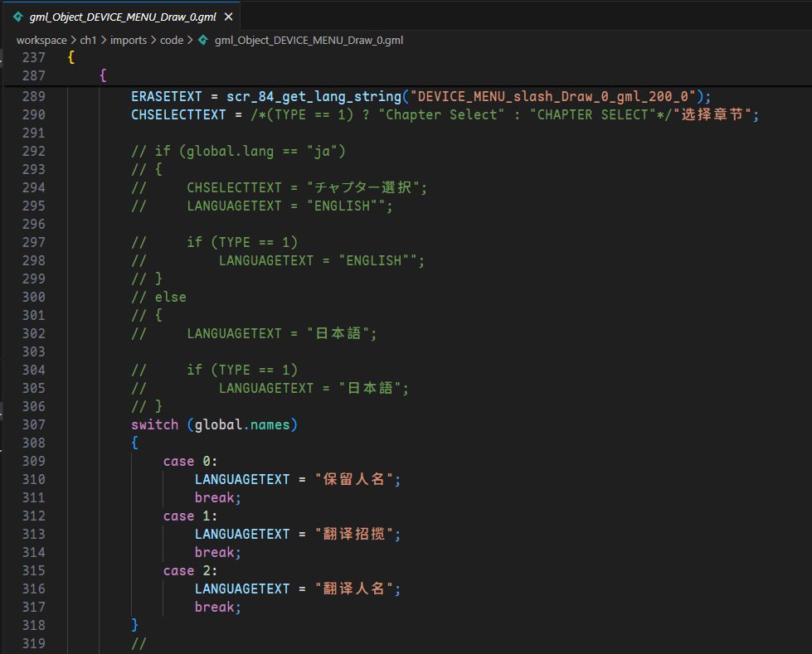Close the gml_Object_DEVICE_MENU_Draw_0.gml tab
This screenshot has width=812, height=654.
tap(228, 17)
